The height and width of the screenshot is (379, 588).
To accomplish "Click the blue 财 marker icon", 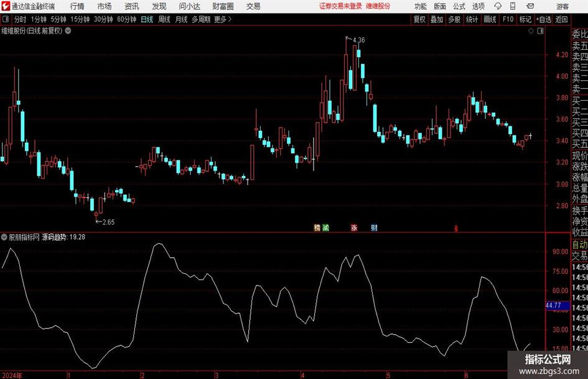I will coord(374,228).
